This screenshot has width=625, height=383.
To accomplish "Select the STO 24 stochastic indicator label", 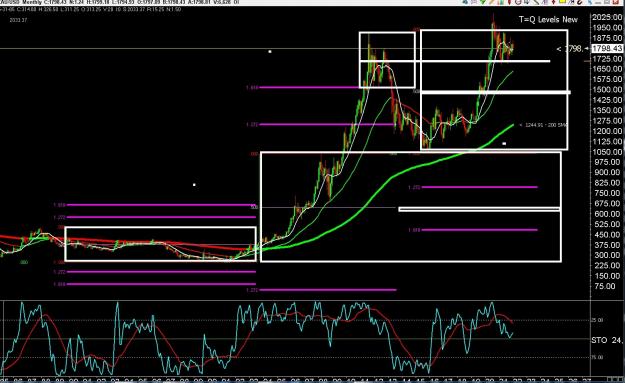I will click(x=607, y=340).
